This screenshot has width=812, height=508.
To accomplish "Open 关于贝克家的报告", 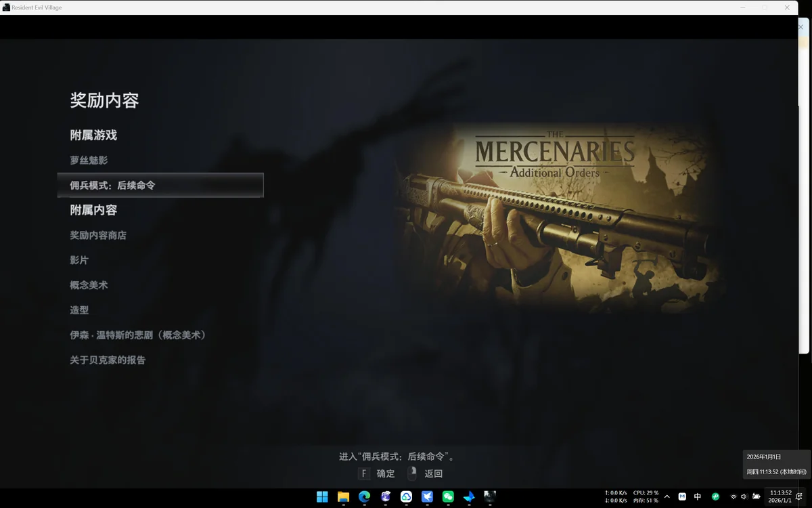I will tap(108, 360).
